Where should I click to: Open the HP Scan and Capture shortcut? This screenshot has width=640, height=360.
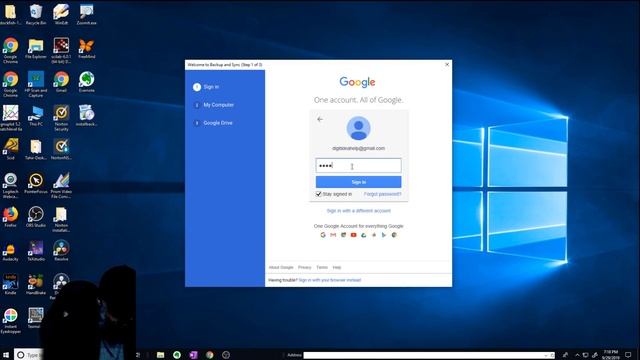click(36, 84)
